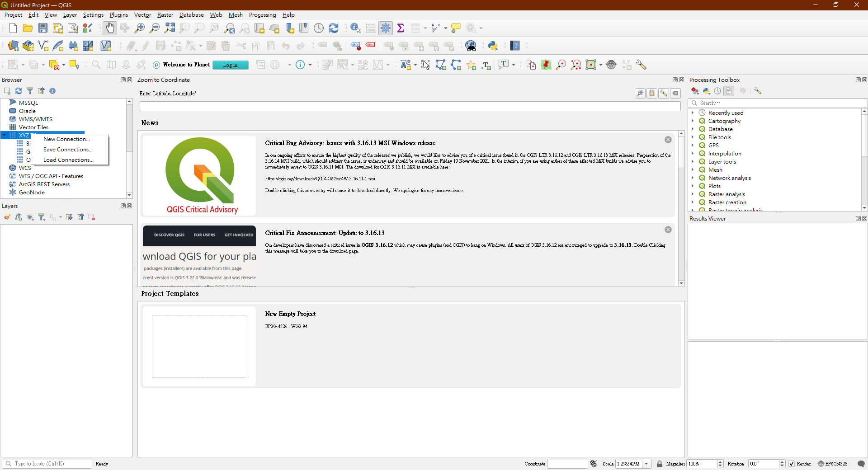Toggle the Processing Toolbox gear button
This screenshot has width=868, height=470.
386,28
